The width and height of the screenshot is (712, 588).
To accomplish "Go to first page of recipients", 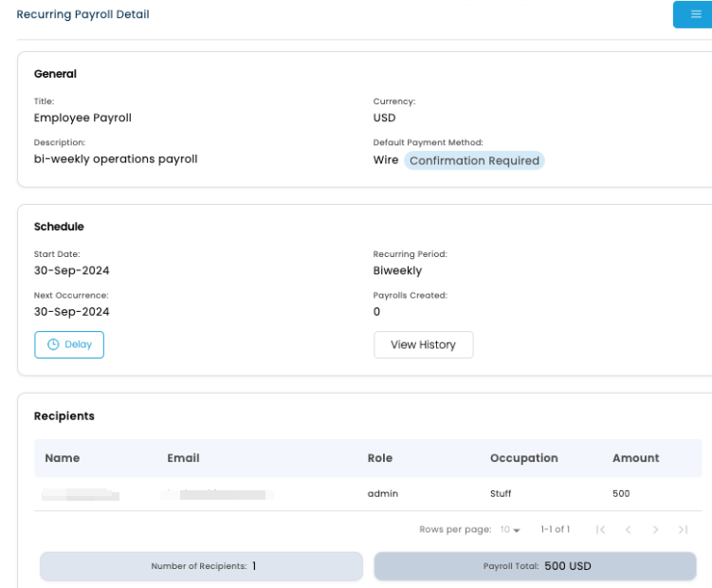I will point(600,529).
